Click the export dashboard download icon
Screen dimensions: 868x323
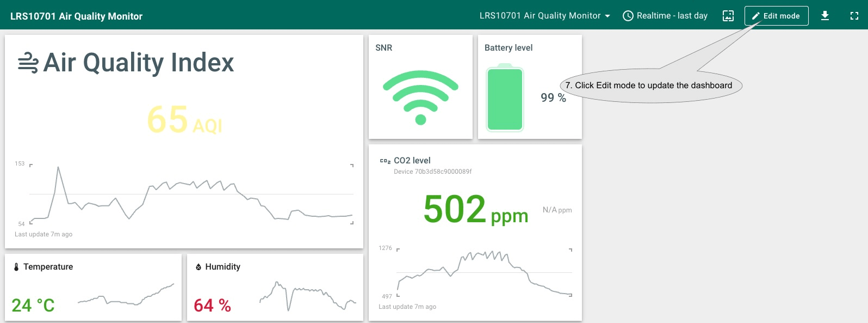824,16
